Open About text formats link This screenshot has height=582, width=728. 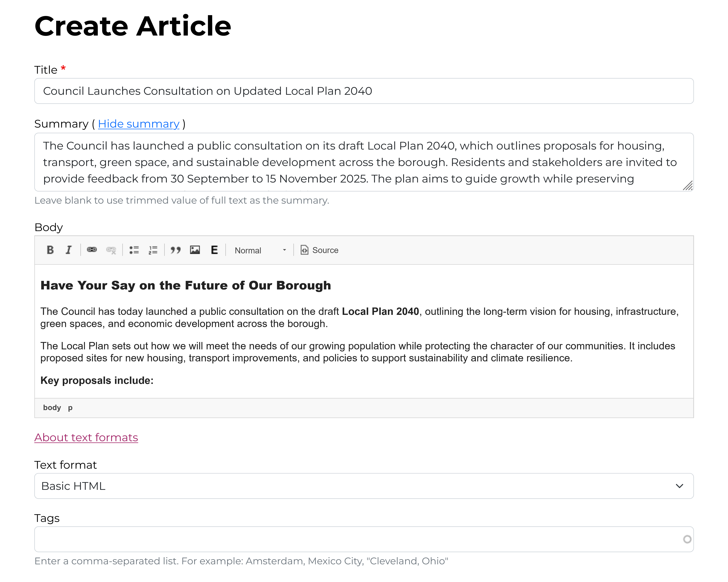(x=86, y=437)
